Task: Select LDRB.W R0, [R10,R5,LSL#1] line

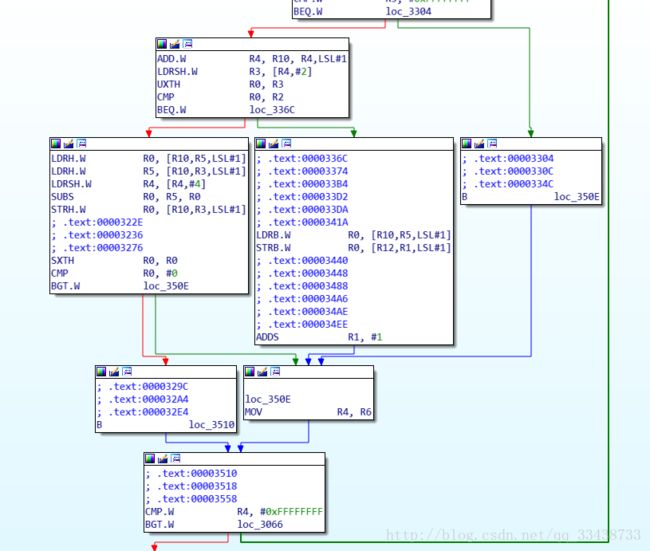Action: click(353, 235)
